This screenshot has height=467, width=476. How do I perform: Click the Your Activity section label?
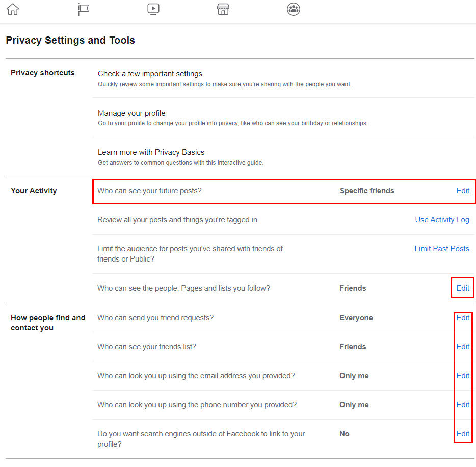(34, 191)
